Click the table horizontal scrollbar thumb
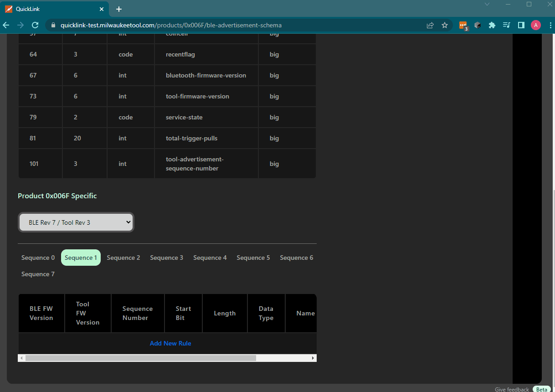The height and width of the screenshot is (392, 555). (x=141, y=358)
